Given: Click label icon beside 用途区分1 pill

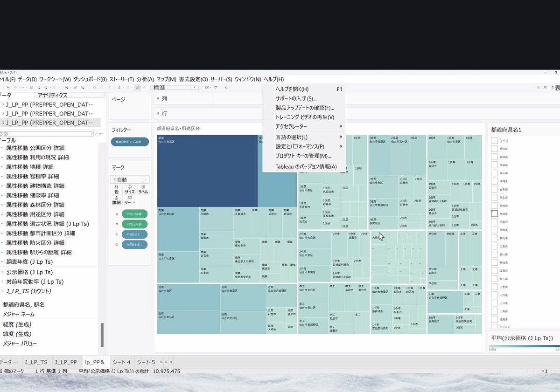Looking at the screenshot, I should pos(117,234).
